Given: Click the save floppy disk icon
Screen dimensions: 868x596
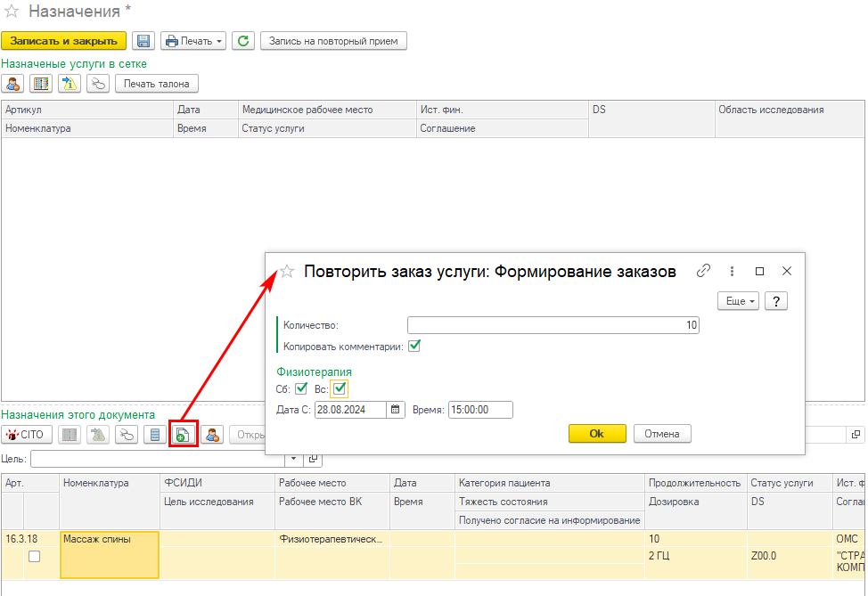Looking at the screenshot, I should click(143, 41).
